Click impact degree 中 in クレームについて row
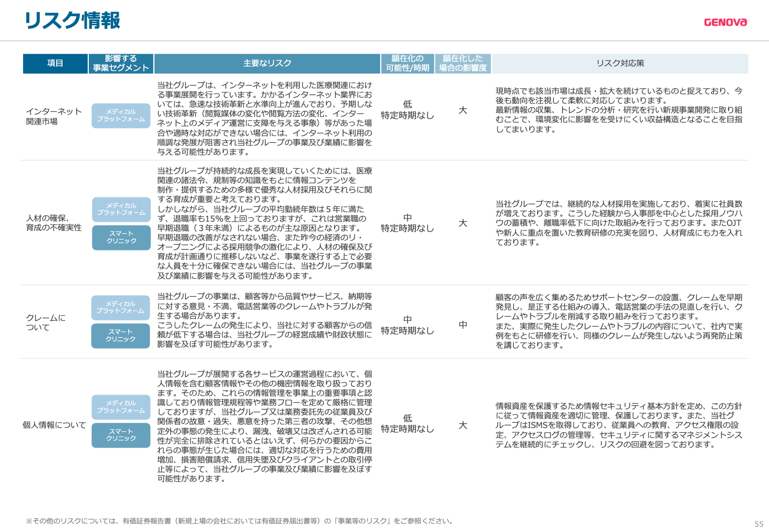The height and width of the screenshot is (532, 769). [463, 325]
